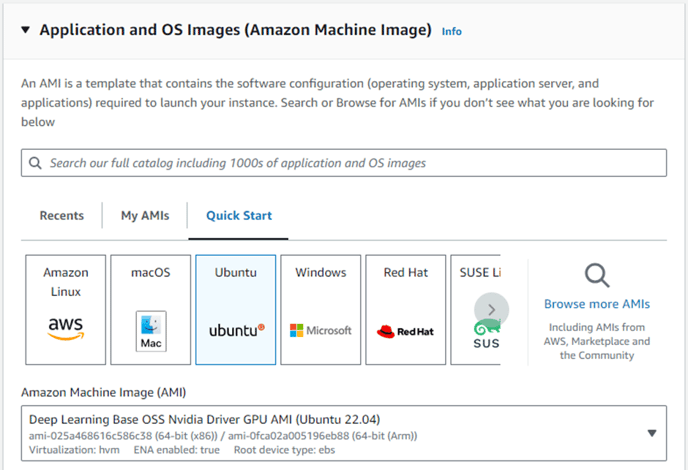
Task: Click the Ubuntu logo
Action: (236, 329)
